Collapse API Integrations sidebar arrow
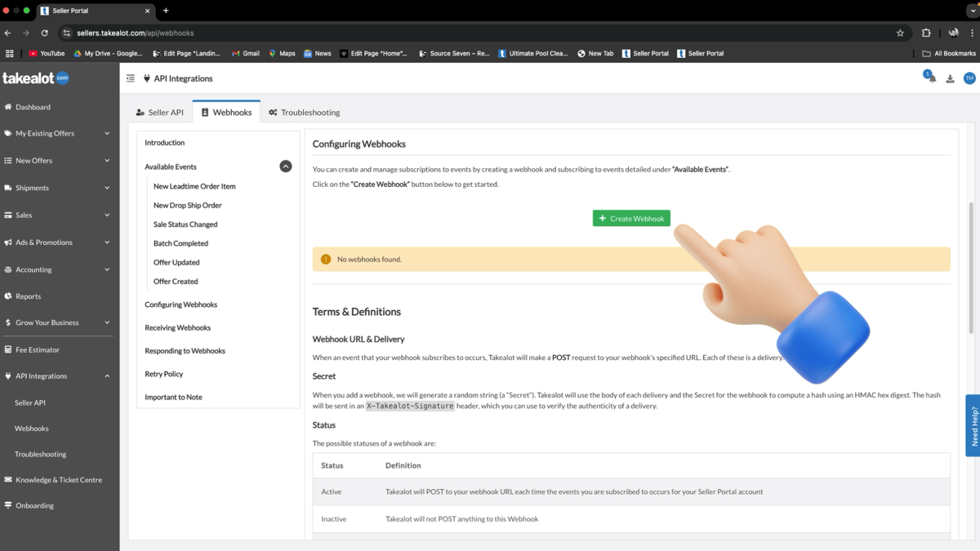This screenshot has height=551, width=980. (107, 376)
